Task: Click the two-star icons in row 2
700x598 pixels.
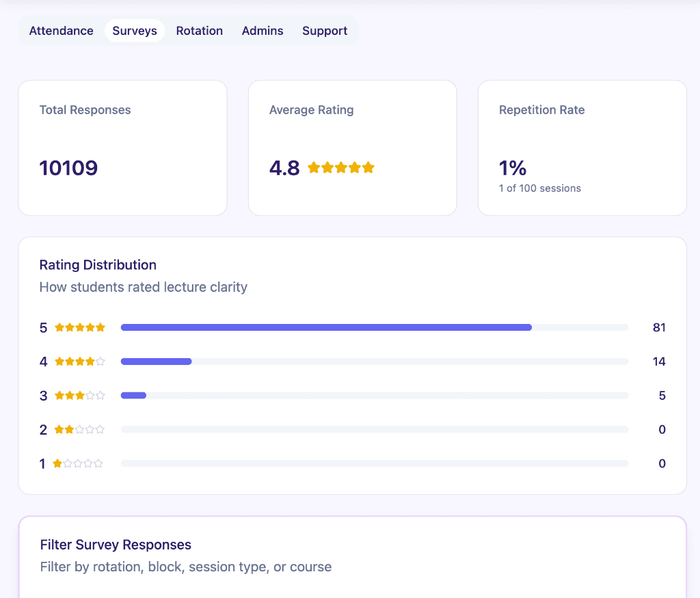Action: (x=79, y=429)
